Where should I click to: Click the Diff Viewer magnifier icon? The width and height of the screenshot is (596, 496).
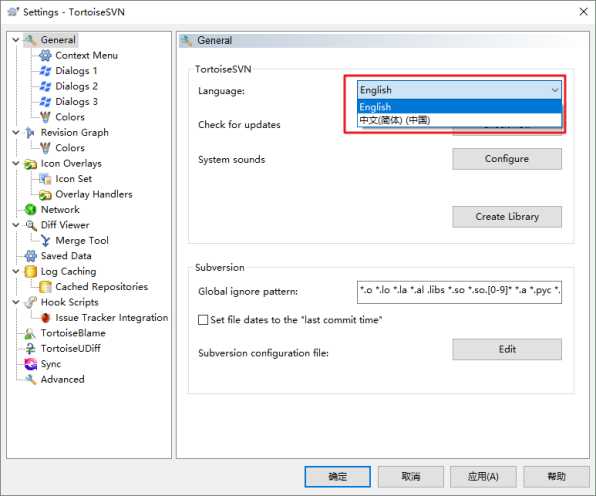click(30, 225)
